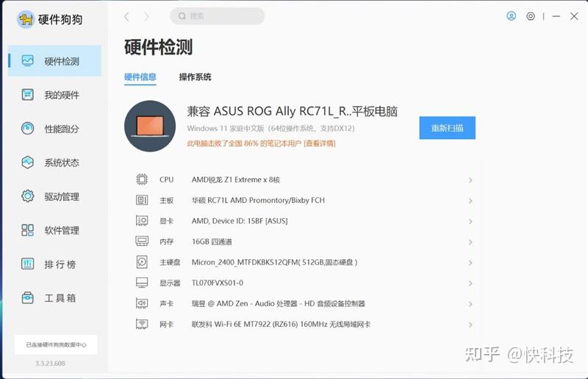Select the 16GB 四通道 memory text
The width and height of the screenshot is (588, 379).
click(212, 241)
